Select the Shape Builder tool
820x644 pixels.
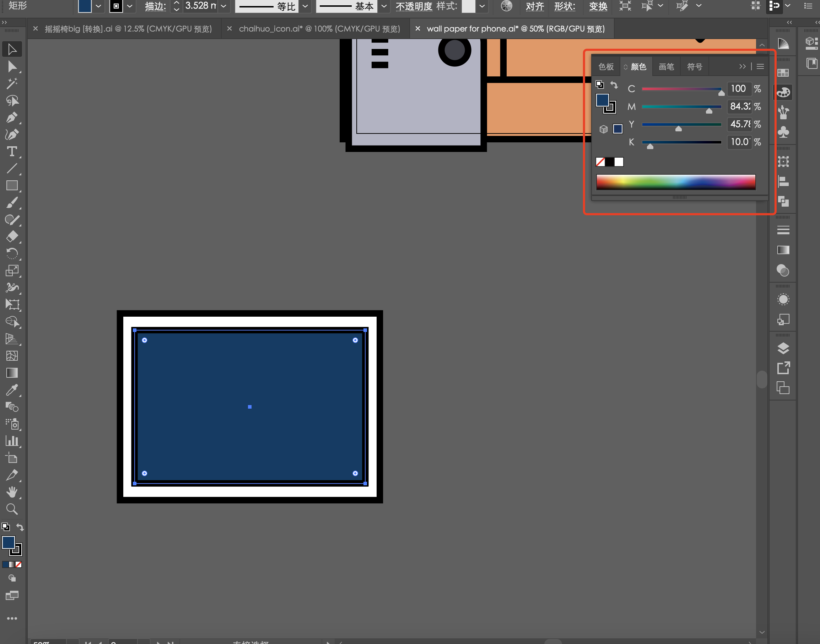point(12,322)
